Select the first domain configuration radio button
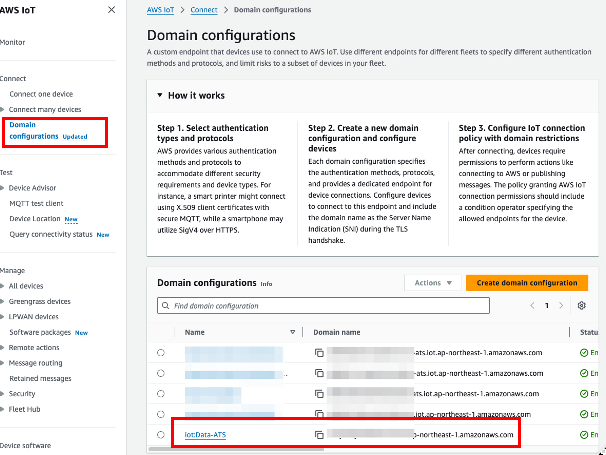The image size is (606, 455). (x=161, y=353)
